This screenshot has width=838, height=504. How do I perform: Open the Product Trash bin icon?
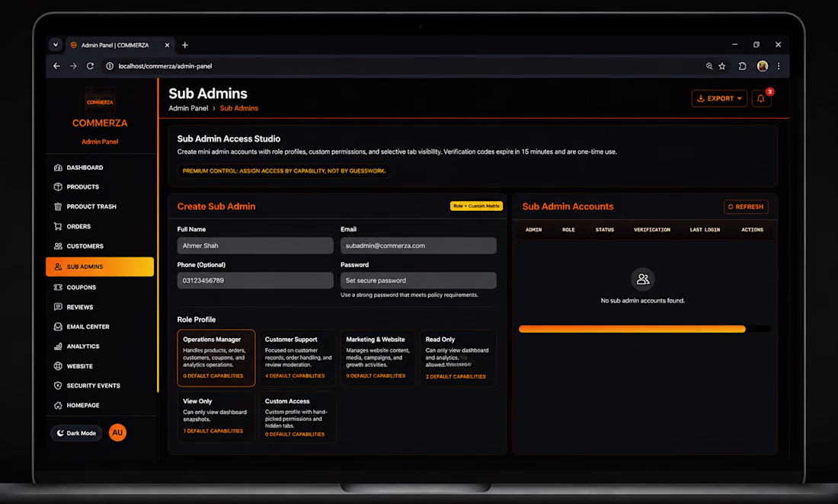[x=58, y=206]
